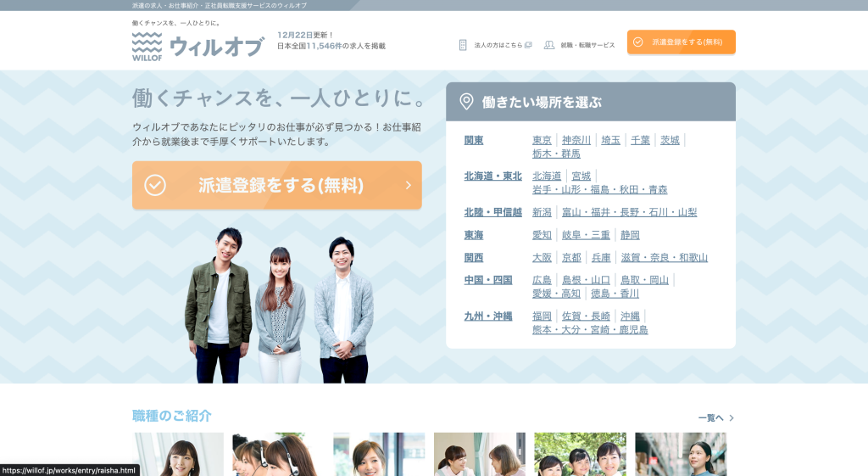Open the 就職・転職サービス menu link
The width and height of the screenshot is (868, 476).
click(587, 45)
